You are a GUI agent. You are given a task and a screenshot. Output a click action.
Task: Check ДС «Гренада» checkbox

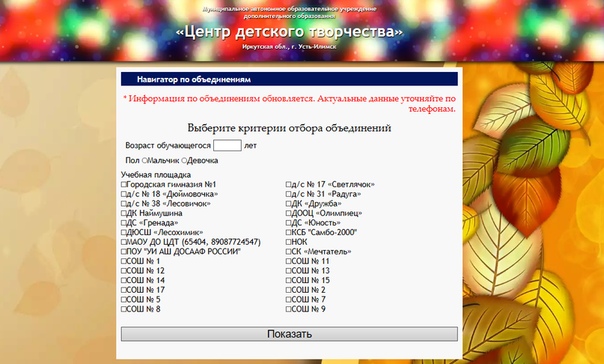(124, 223)
